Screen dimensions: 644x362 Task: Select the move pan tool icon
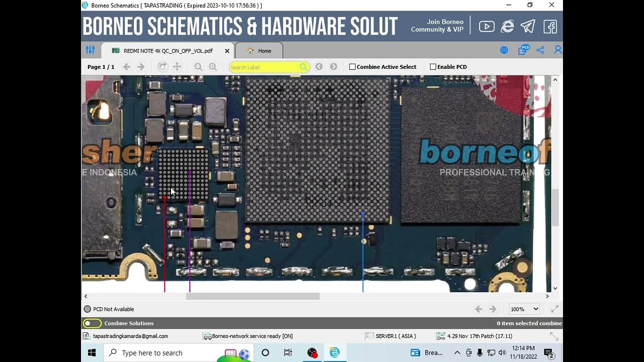pyautogui.click(x=177, y=66)
